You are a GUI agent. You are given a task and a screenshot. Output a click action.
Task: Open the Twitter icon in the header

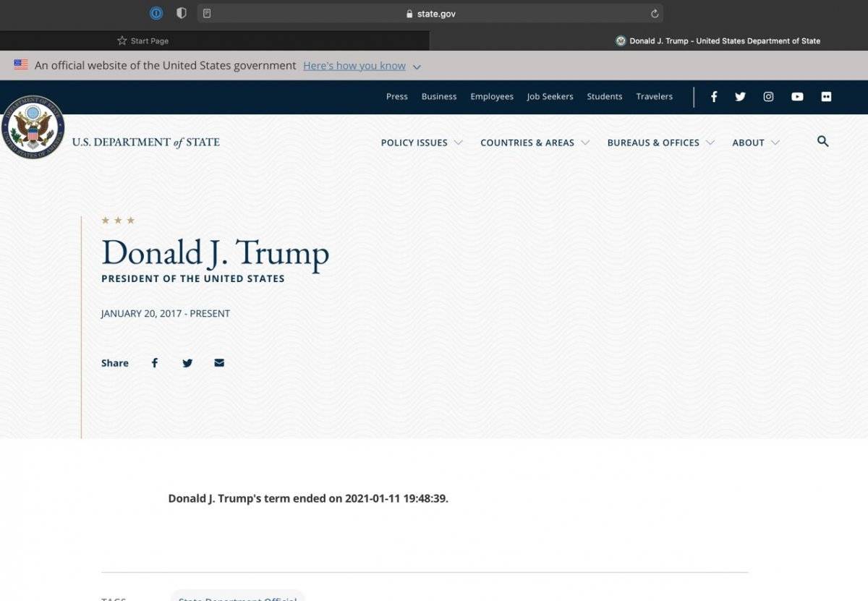[740, 96]
